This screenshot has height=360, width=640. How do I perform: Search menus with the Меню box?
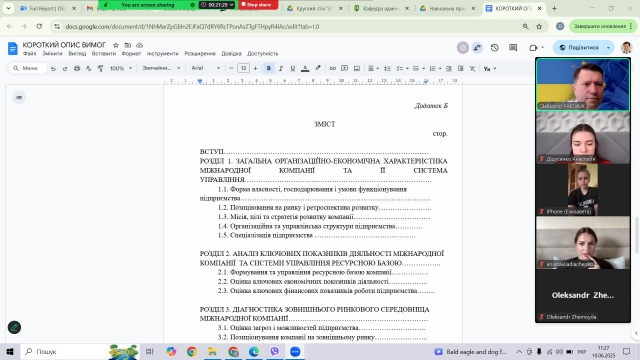(27, 68)
